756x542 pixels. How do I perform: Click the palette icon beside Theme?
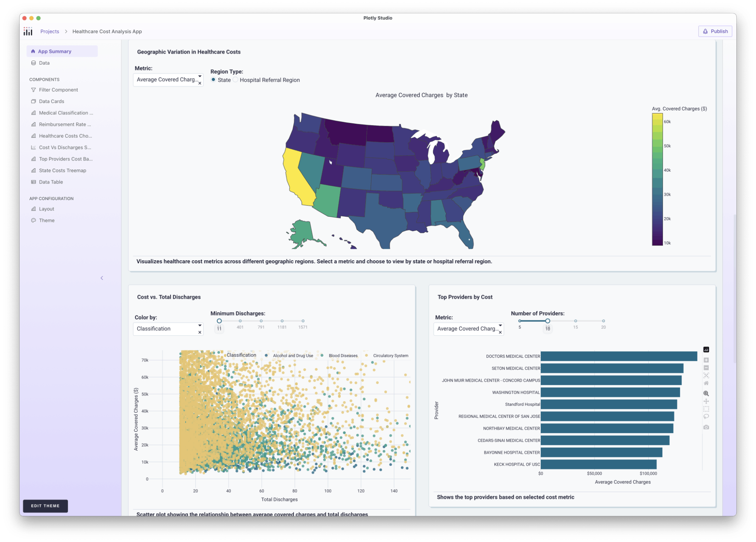[x=33, y=220]
